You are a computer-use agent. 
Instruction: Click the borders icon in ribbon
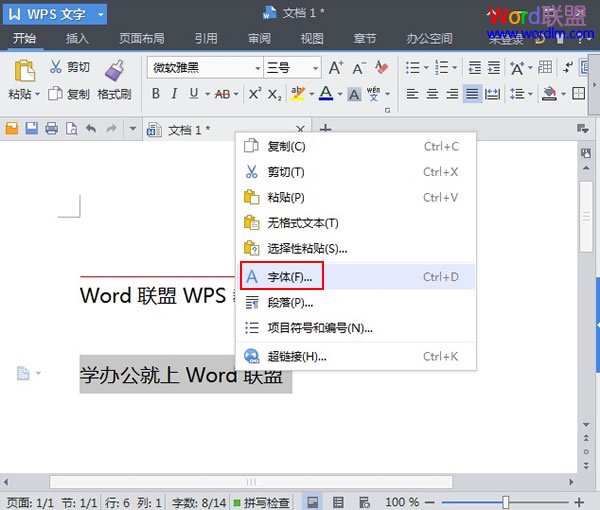click(578, 94)
